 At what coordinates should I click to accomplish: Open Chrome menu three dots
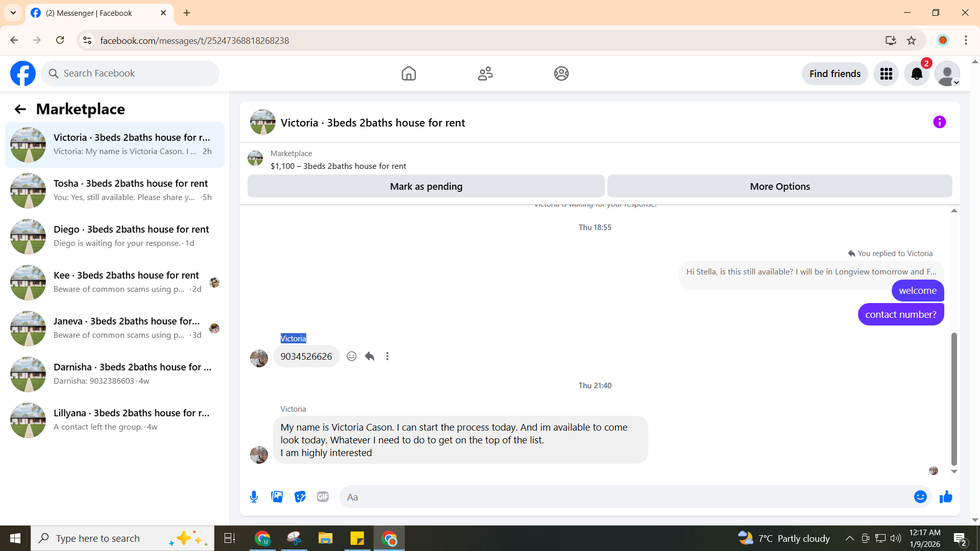pos(966,40)
